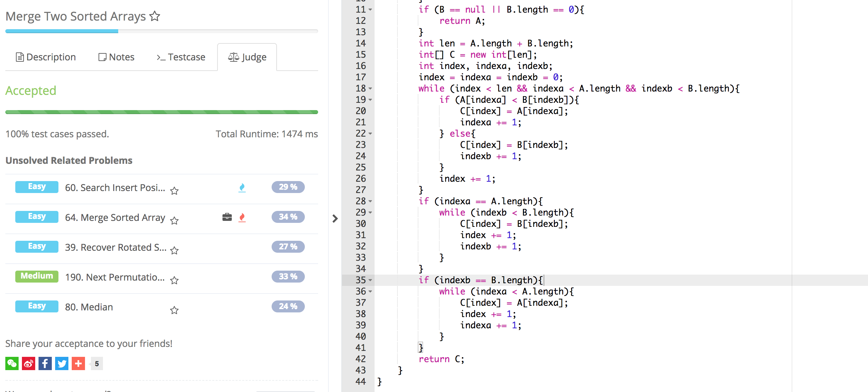Click the red flame icon on problem 64

242,218
